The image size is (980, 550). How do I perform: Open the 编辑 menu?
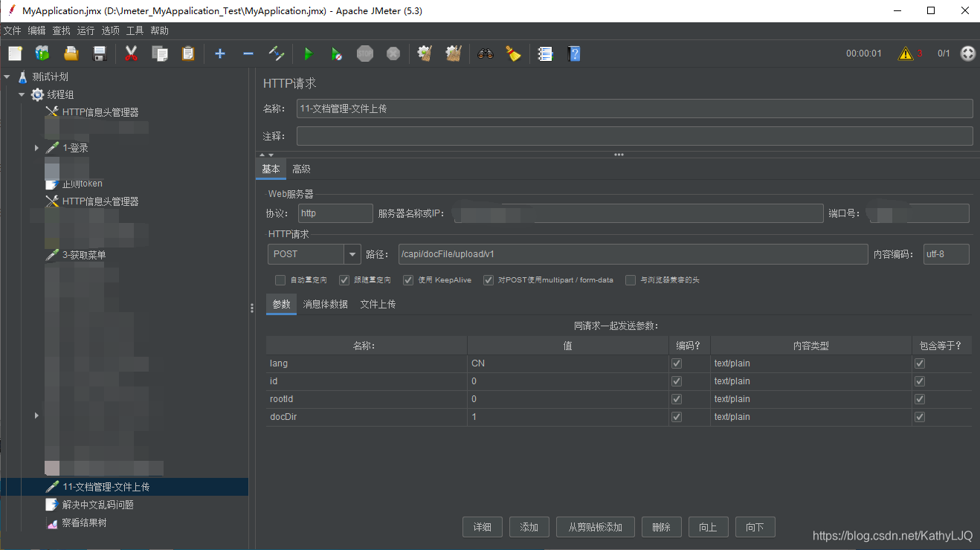[x=36, y=30]
